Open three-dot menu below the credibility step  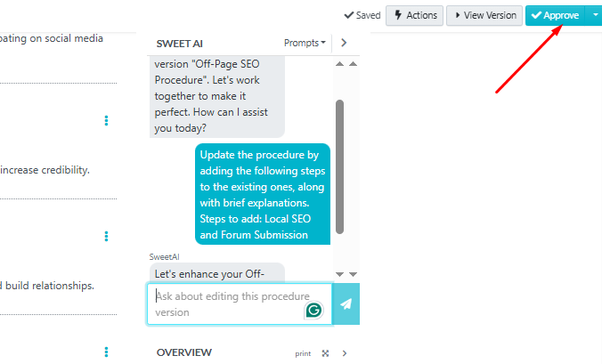106,236
